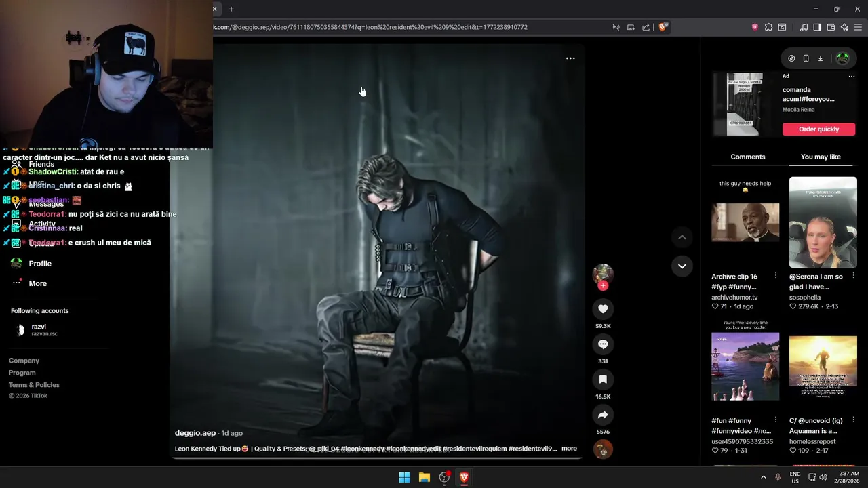Go to next video with down arrow
Image resolution: width=868 pixels, height=488 pixels.
point(682,266)
